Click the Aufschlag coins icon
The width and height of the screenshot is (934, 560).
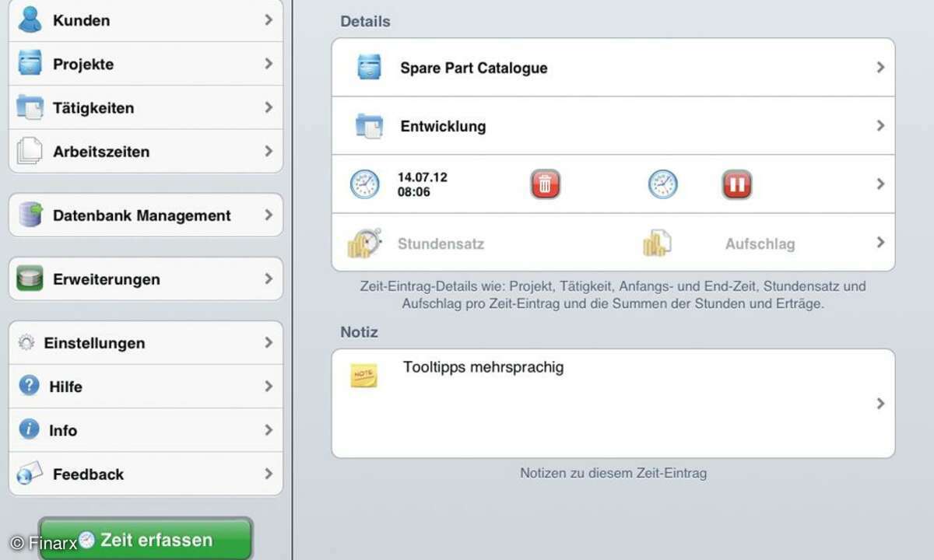coord(657,243)
